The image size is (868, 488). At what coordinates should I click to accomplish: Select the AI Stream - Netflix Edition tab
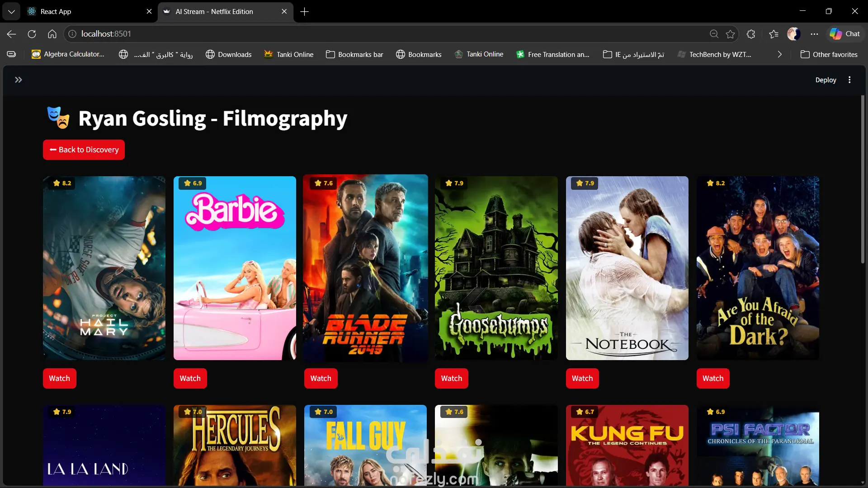coord(222,11)
